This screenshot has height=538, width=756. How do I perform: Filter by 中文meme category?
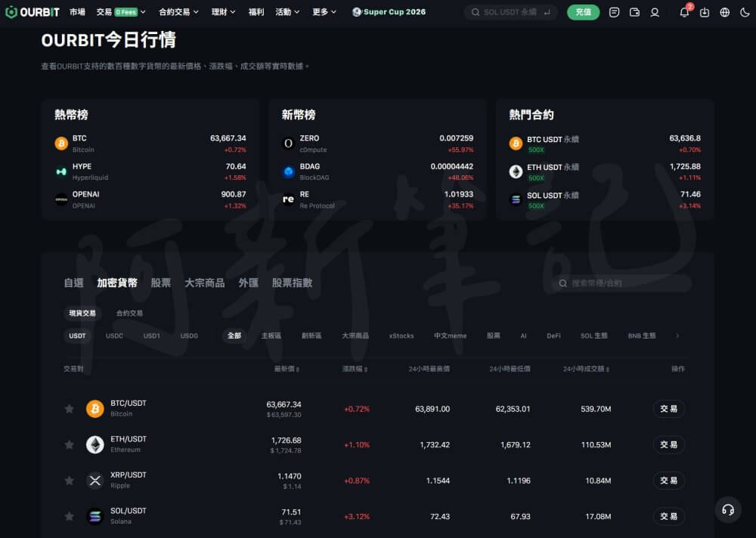tap(451, 336)
